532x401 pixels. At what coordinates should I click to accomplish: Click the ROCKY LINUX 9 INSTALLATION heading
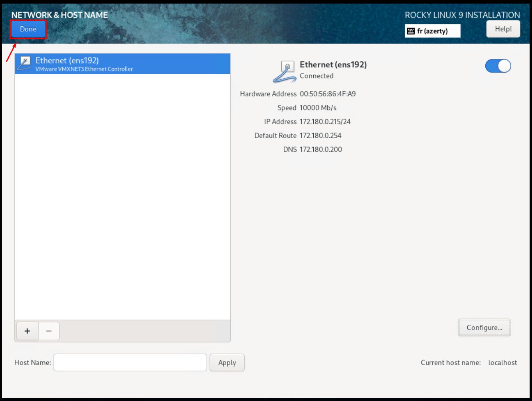click(x=463, y=15)
